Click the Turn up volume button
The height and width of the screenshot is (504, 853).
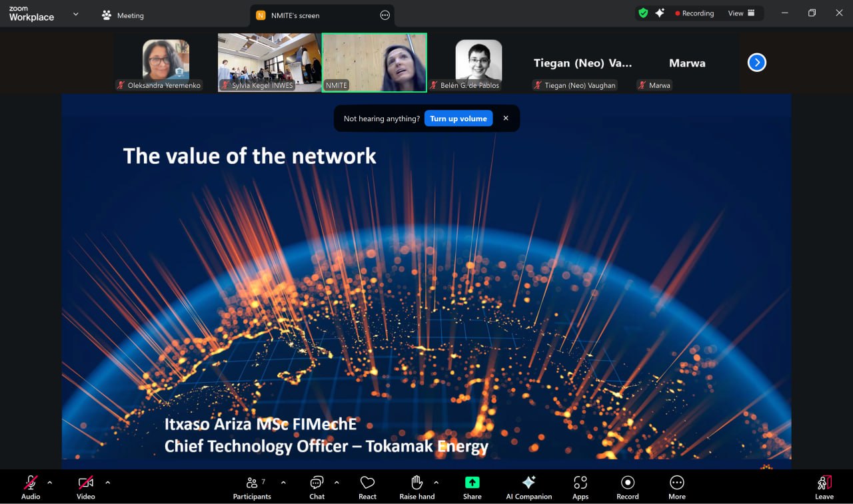(458, 119)
